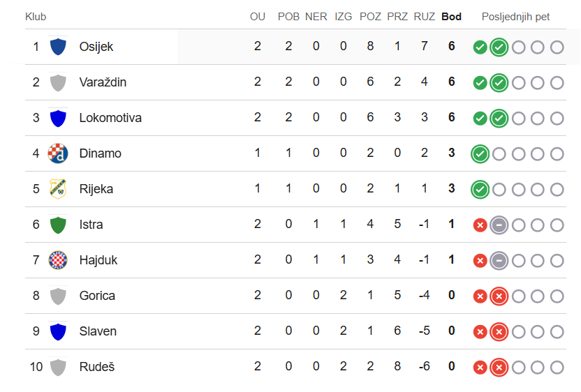Screen dimensions: 581x392
Task: Click Istra's grey draw result icon
Action: point(499,225)
